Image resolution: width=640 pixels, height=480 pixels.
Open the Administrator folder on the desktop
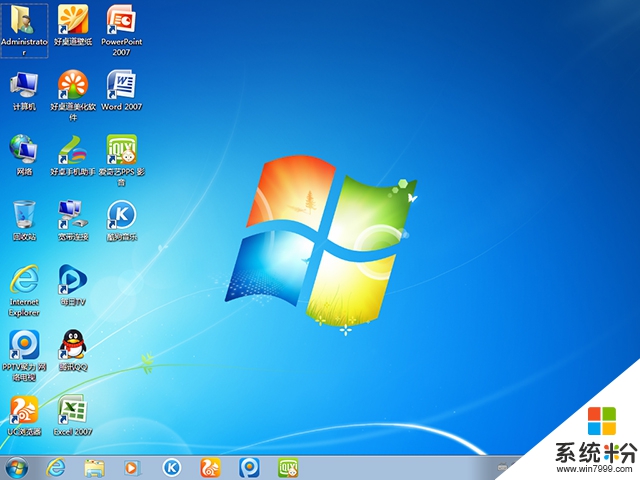(x=24, y=20)
